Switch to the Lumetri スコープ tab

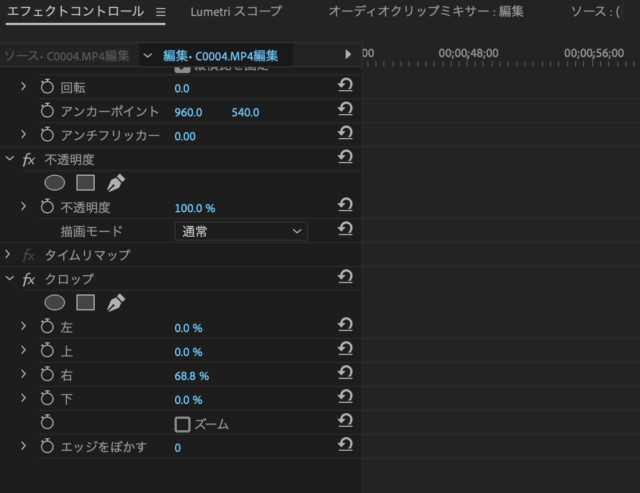click(x=236, y=12)
